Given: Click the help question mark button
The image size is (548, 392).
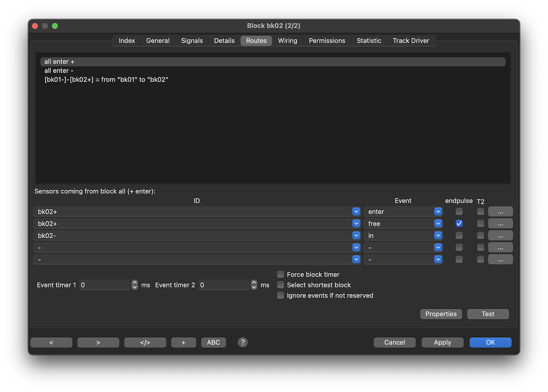Looking at the screenshot, I should 243,342.
